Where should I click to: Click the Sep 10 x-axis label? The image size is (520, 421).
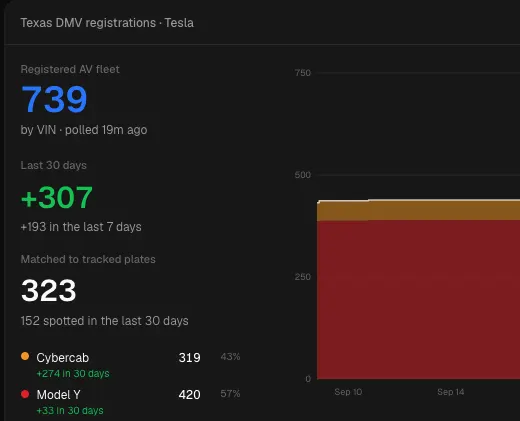pyautogui.click(x=348, y=392)
